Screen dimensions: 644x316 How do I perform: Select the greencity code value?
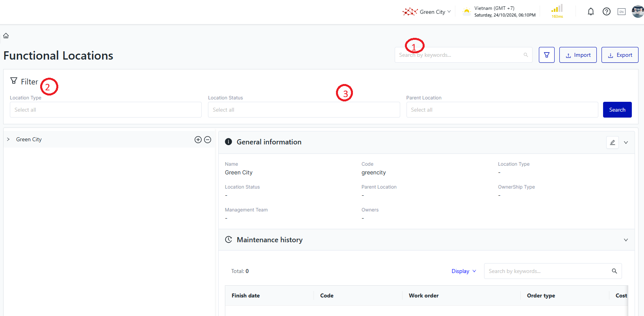click(x=374, y=172)
